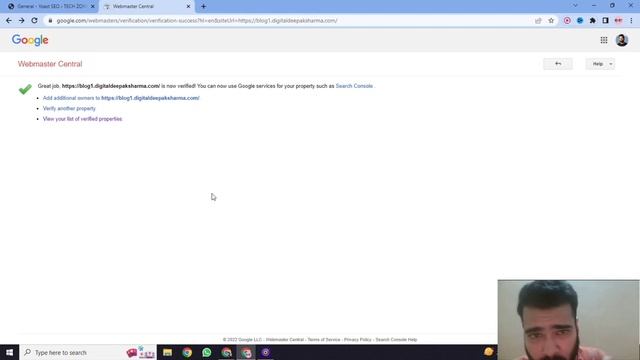Toggle the Chrome side panel icon

point(605,20)
